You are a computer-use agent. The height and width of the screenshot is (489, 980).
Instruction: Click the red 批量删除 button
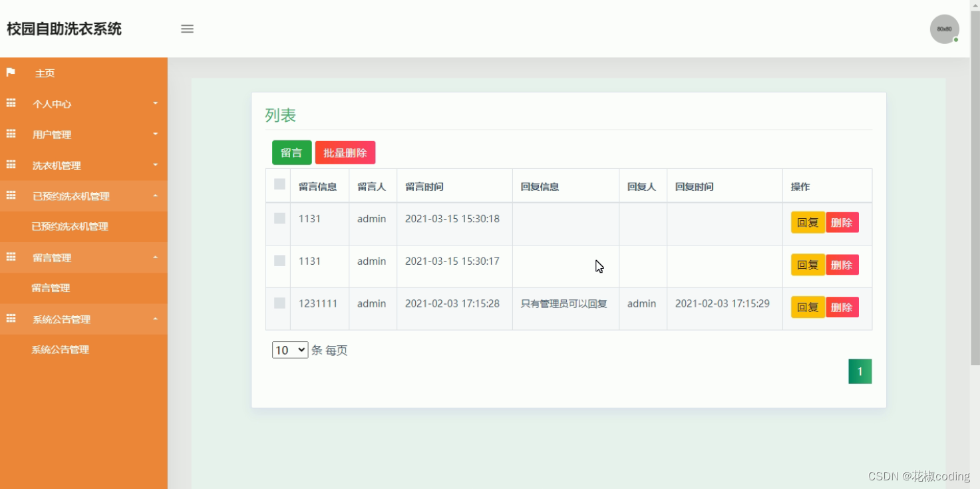(345, 153)
